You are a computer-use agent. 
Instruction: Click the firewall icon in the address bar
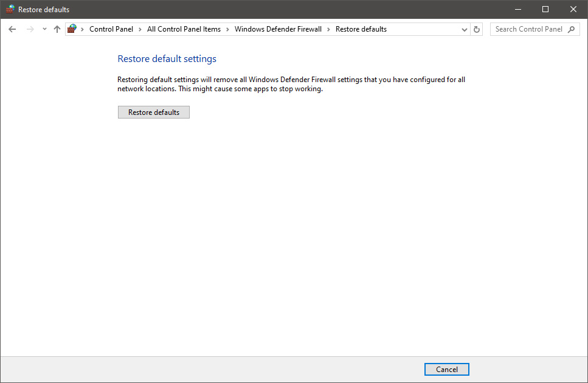pyautogui.click(x=72, y=29)
